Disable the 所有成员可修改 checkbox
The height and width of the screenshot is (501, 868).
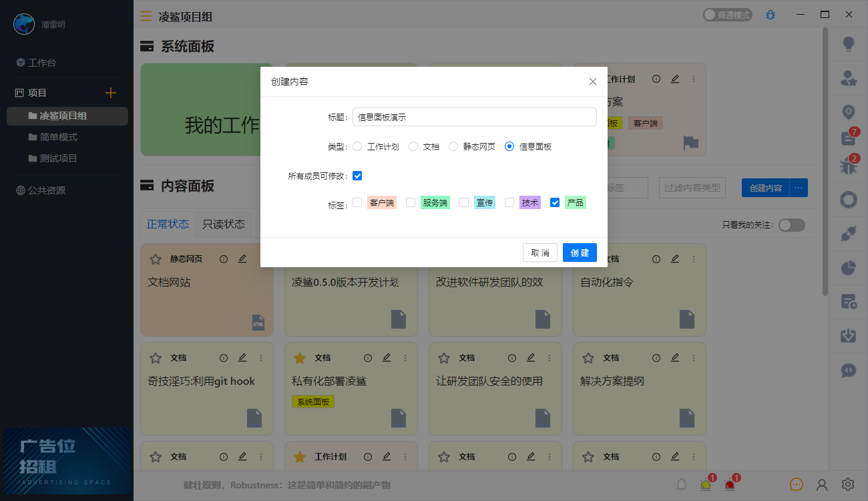[x=359, y=176]
